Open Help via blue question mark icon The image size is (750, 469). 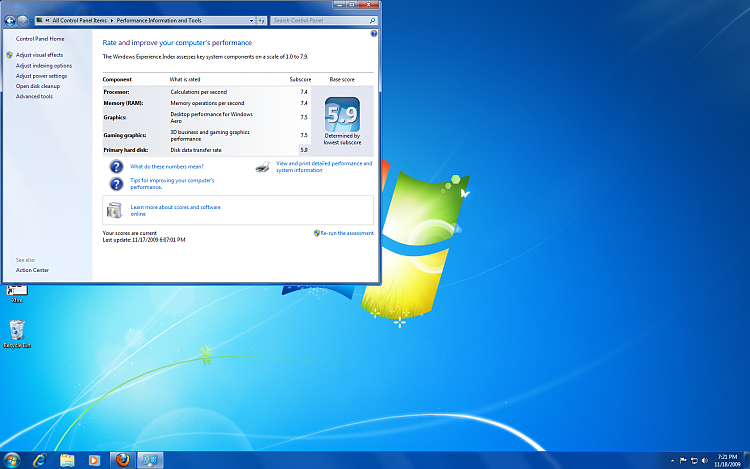pos(374,33)
